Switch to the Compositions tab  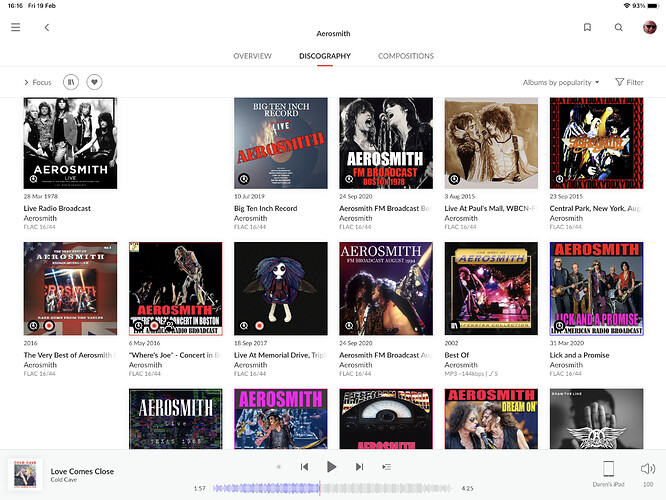click(x=406, y=56)
